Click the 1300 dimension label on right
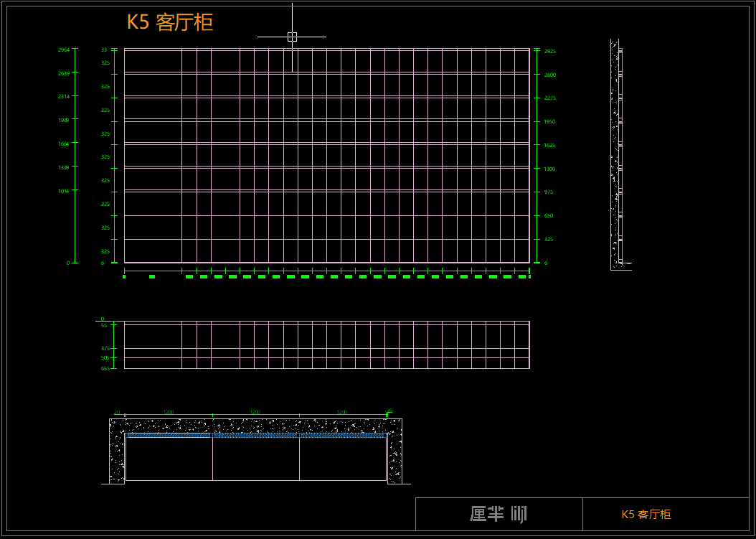The image size is (756, 539). pos(549,169)
